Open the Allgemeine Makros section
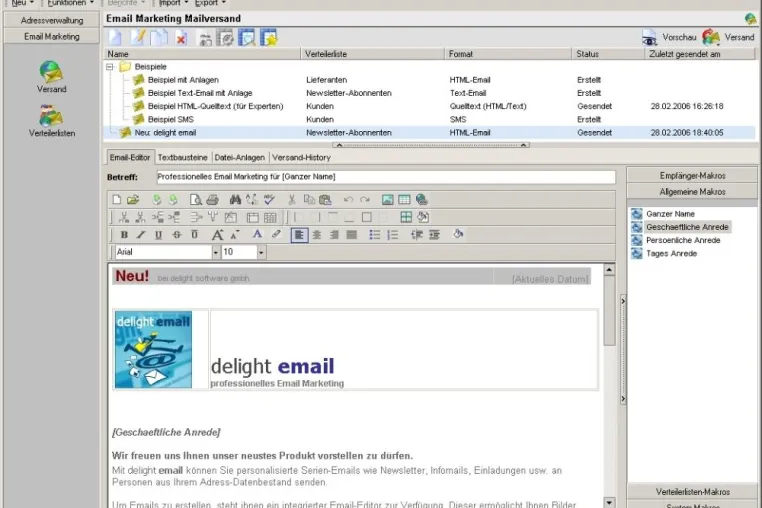The width and height of the screenshot is (762, 508). tap(692, 192)
